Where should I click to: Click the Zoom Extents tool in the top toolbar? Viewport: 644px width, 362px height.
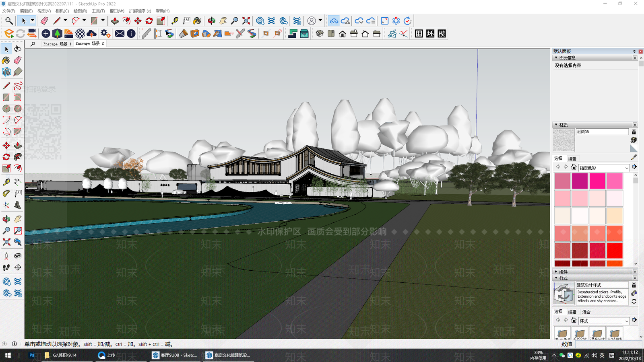tap(246, 21)
